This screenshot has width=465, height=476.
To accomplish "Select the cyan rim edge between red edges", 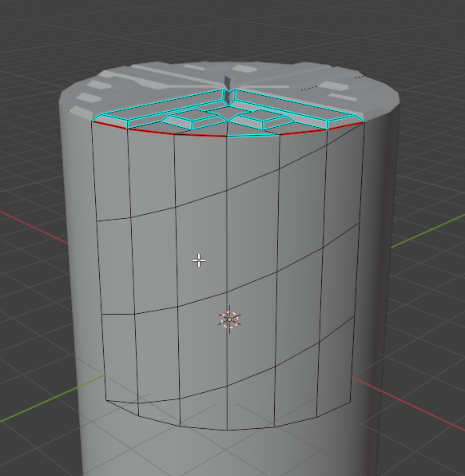I will (253, 136).
